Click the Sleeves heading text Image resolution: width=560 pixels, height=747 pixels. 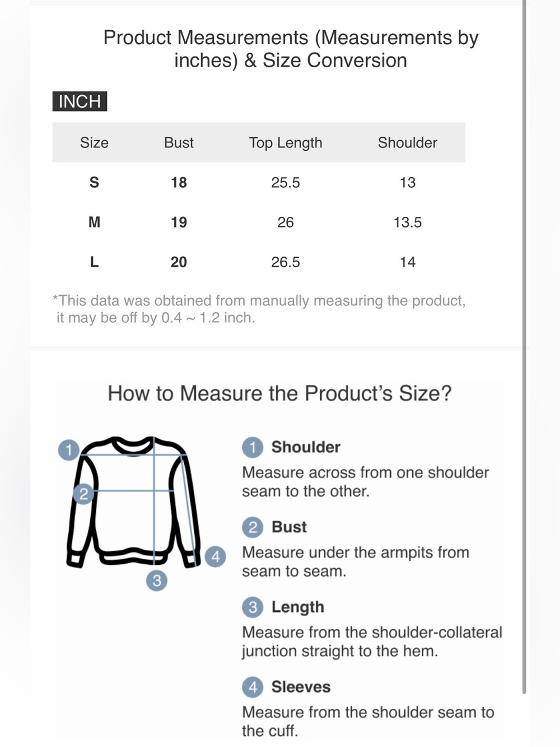(301, 687)
